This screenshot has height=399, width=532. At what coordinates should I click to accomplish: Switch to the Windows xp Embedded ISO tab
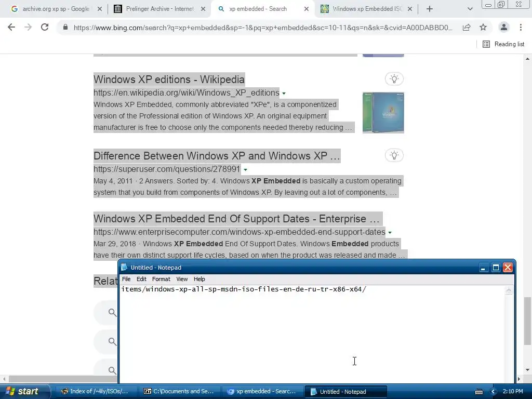(366, 9)
